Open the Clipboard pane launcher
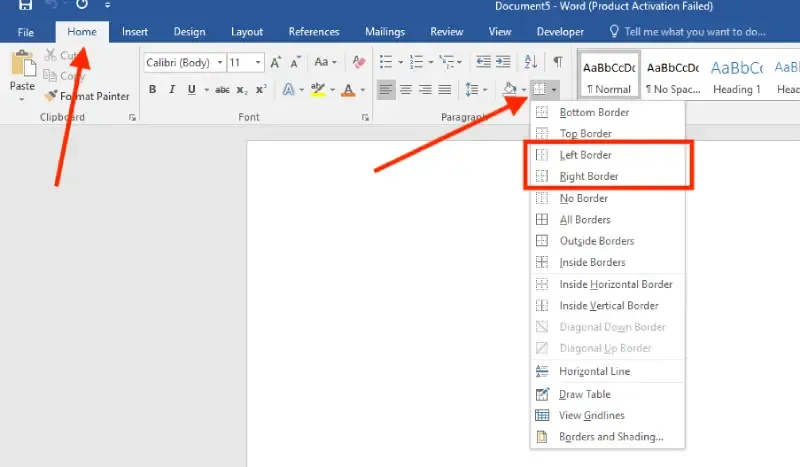800x467 pixels. (133, 117)
